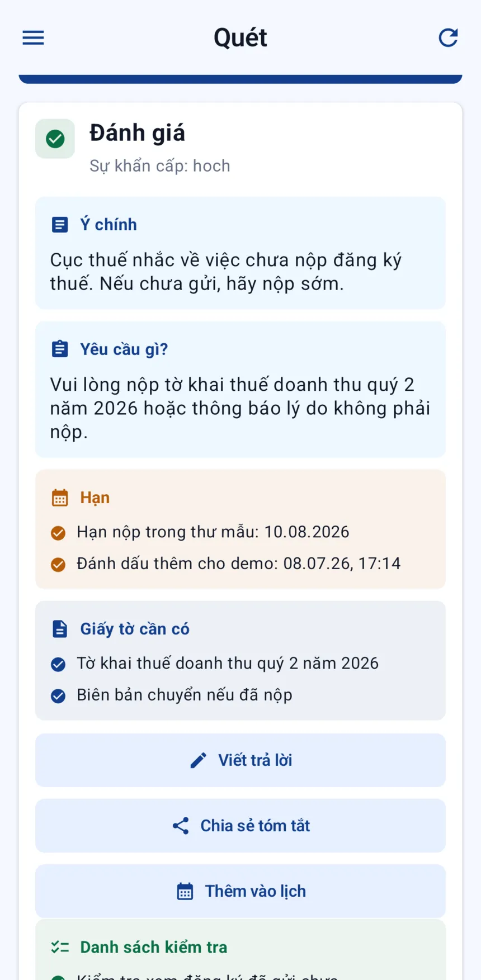Screen dimensions: 481x980
Task: Select the Yêu cầu gì? request card
Action: tap(240, 390)
